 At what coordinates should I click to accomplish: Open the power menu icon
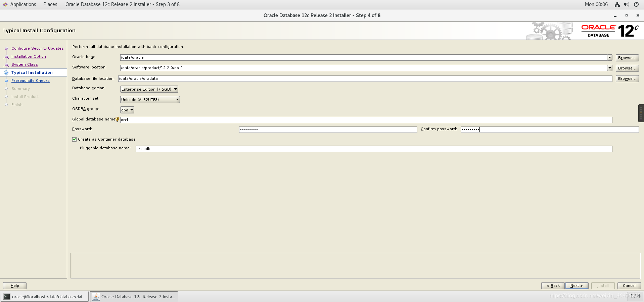tap(636, 4)
